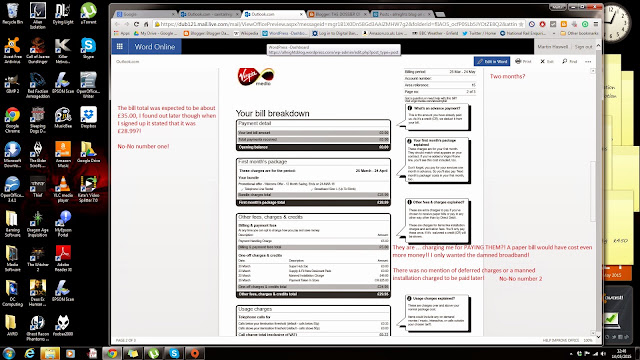Open the Chrome menu hamburger icon
Viewport: 640px width, 360px height.
tap(596, 24)
